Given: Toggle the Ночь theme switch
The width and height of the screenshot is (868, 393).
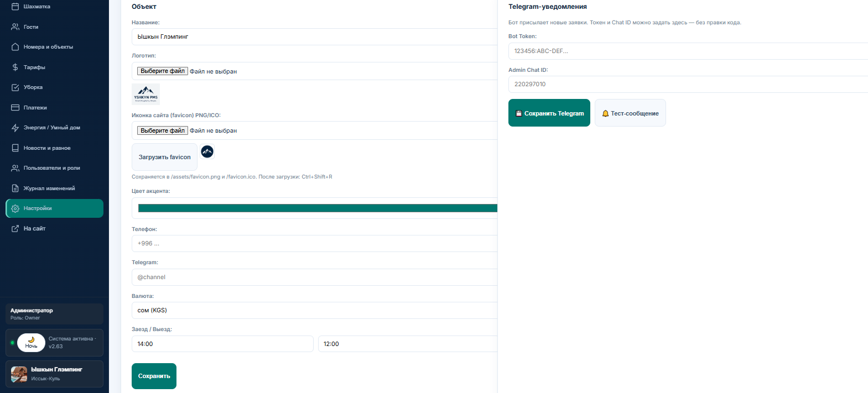Looking at the screenshot, I should [x=31, y=343].
